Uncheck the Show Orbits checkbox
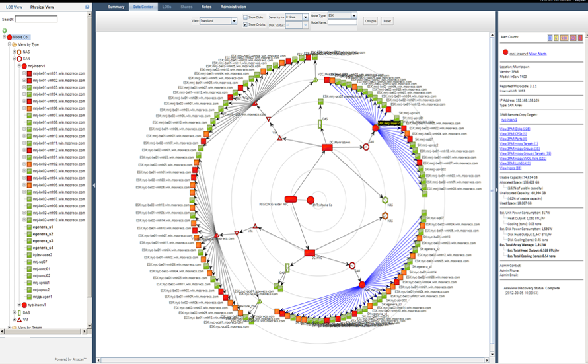Image resolution: width=588 pixels, height=364 pixels. point(246,24)
